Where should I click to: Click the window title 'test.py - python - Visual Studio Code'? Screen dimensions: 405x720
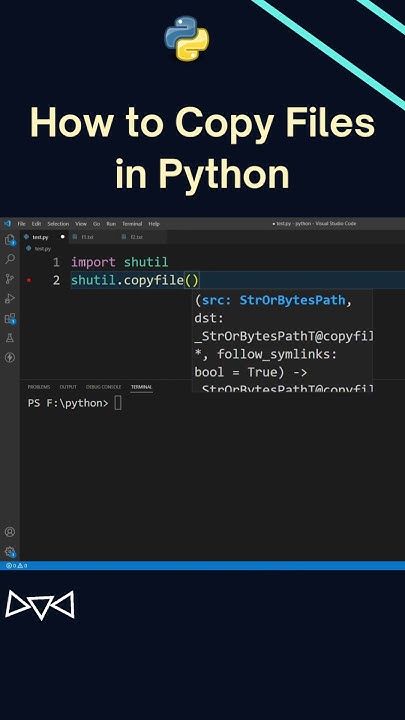pos(315,224)
